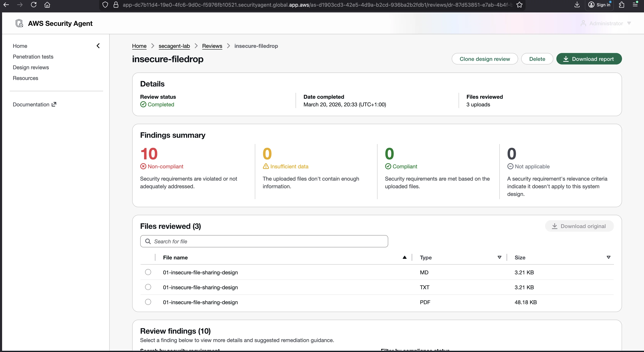Reload the page with refresh icon
The image size is (644, 352).
pos(33,5)
